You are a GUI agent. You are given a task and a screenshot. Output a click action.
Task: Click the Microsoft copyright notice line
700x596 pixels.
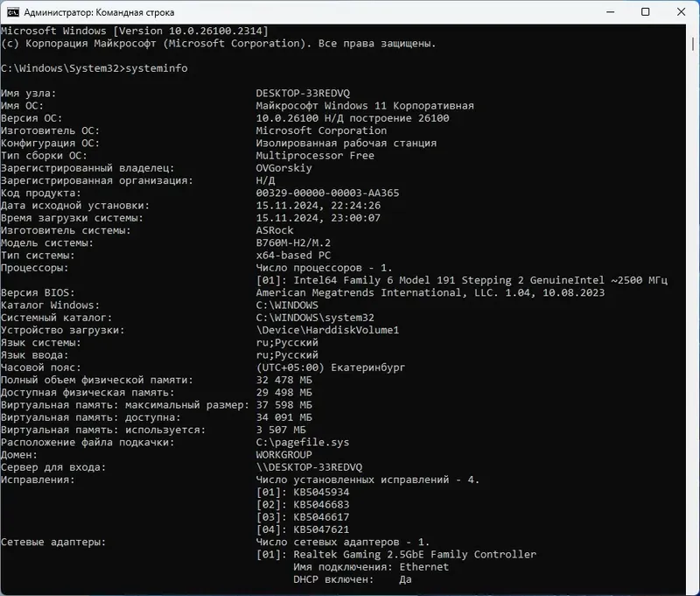tap(218, 43)
